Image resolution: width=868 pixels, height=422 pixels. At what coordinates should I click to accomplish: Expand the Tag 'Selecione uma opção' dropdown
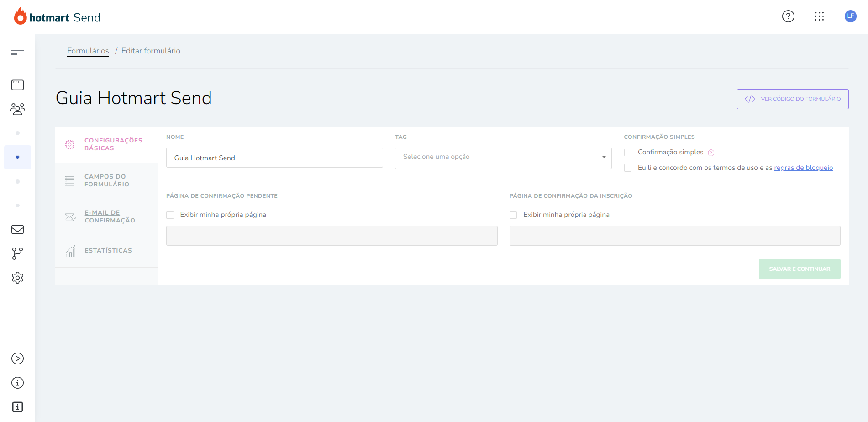pos(503,158)
